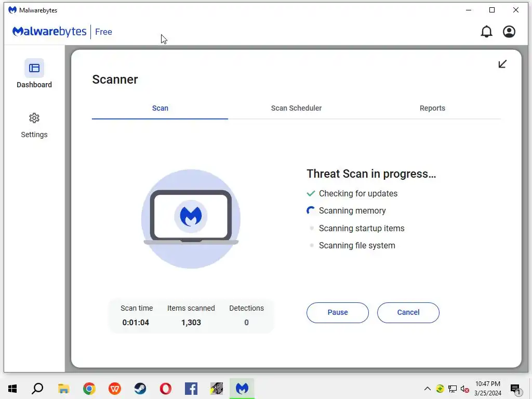
Task: Click the Scanning memory spinner
Action: (311, 211)
